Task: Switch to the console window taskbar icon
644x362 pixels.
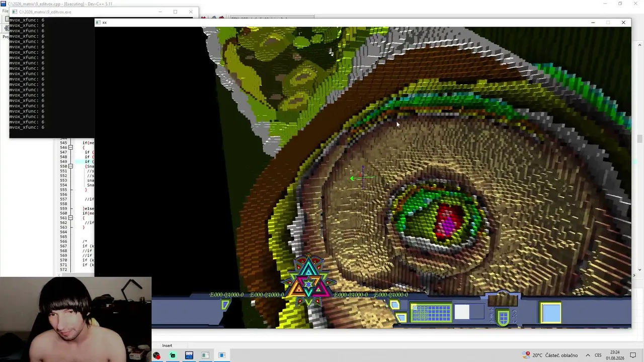Action: click(205, 355)
